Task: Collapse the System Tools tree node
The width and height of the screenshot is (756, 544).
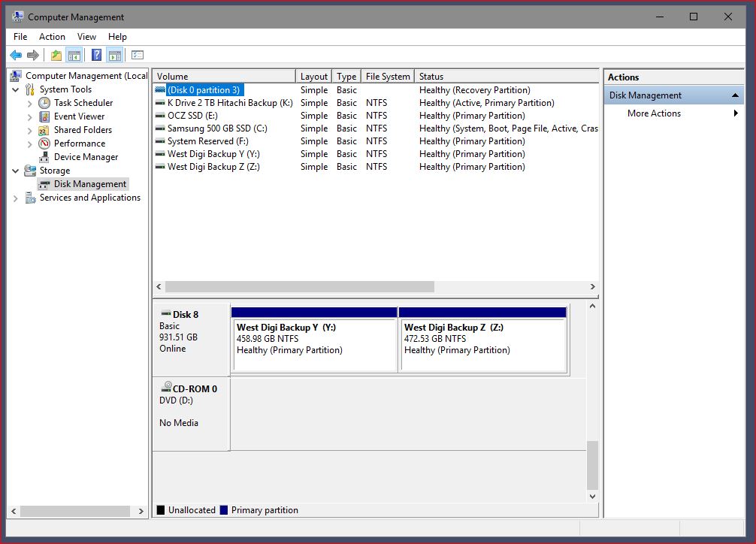Action: [x=16, y=89]
